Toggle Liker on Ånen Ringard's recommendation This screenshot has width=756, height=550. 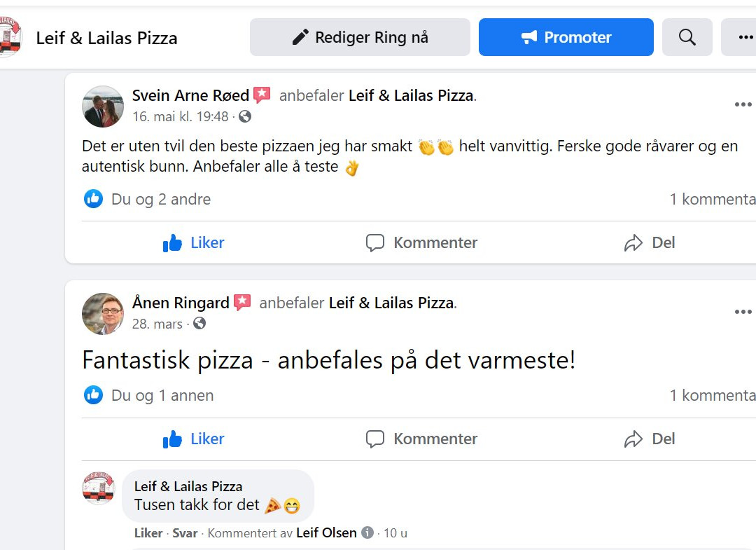194,439
